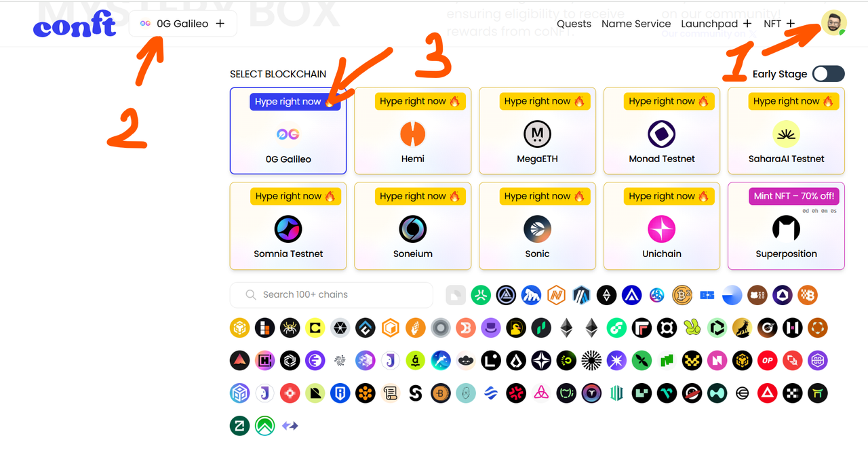Image resolution: width=868 pixels, height=453 pixels.
Task: Select the Monad Testnet card
Action: click(662, 131)
